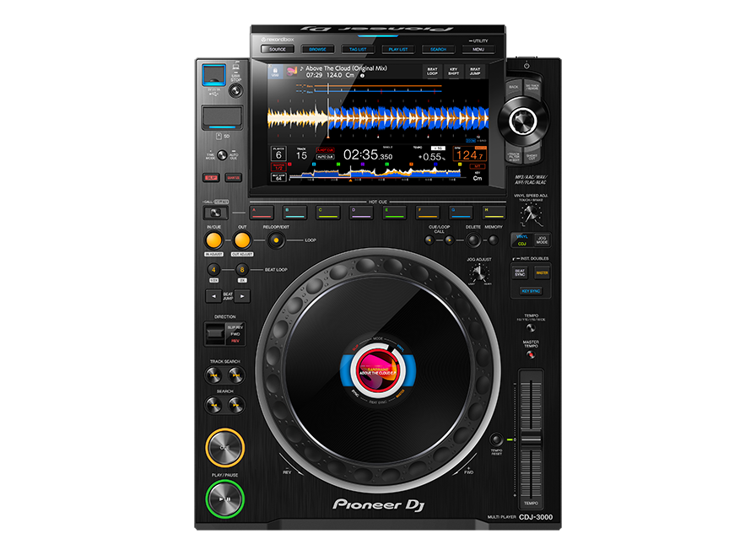Image resolution: width=756 pixels, height=555 pixels.
Task: Toggle MASTER TEMPO
Action: tap(531, 354)
